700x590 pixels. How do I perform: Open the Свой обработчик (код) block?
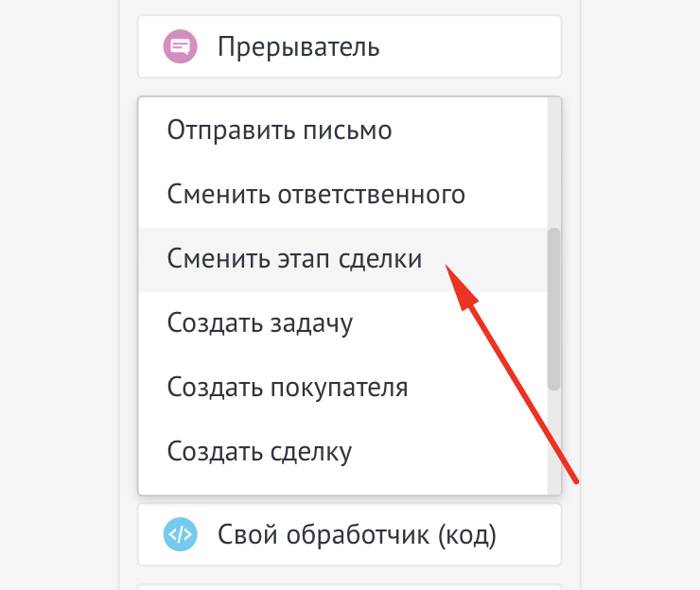pyautogui.click(x=357, y=535)
